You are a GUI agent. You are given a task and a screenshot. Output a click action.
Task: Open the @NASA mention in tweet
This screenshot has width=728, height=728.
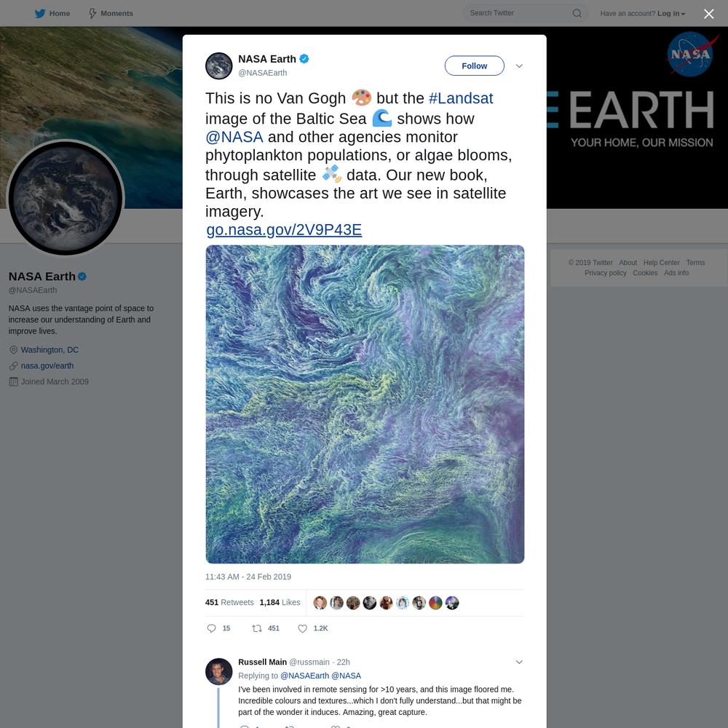pos(234,137)
